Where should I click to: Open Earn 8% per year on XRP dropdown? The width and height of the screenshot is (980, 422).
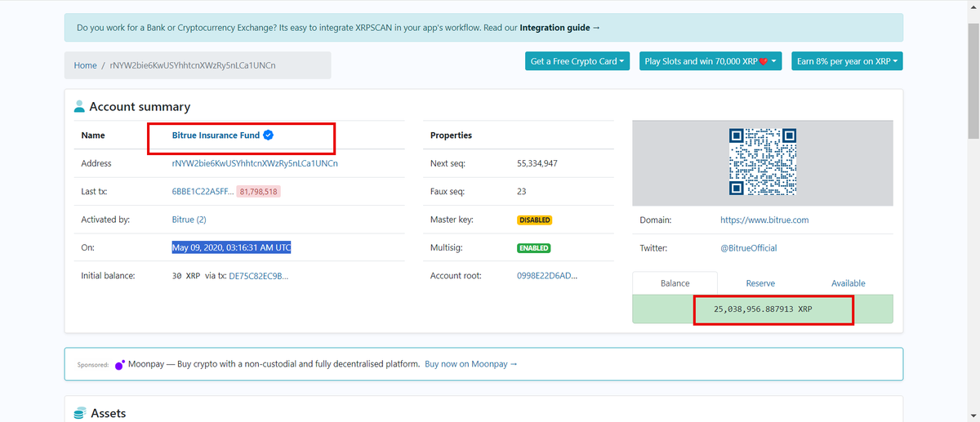pos(847,61)
